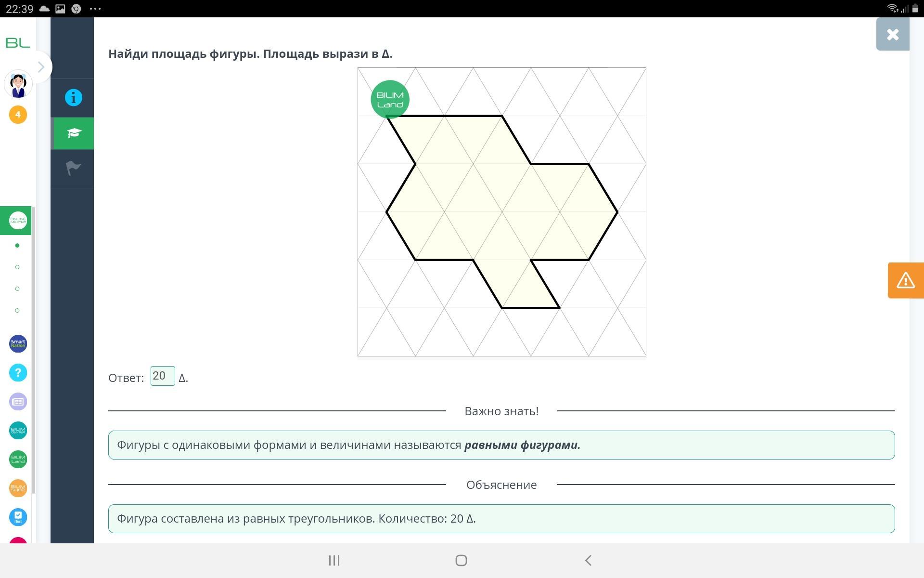Click the answer input field with 20
The height and width of the screenshot is (578, 924).
(163, 376)
